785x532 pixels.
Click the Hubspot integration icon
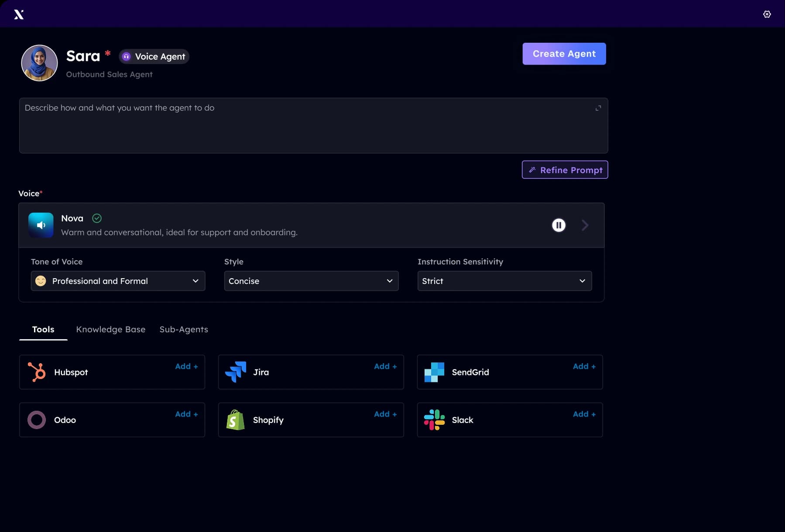pos(37,372)
